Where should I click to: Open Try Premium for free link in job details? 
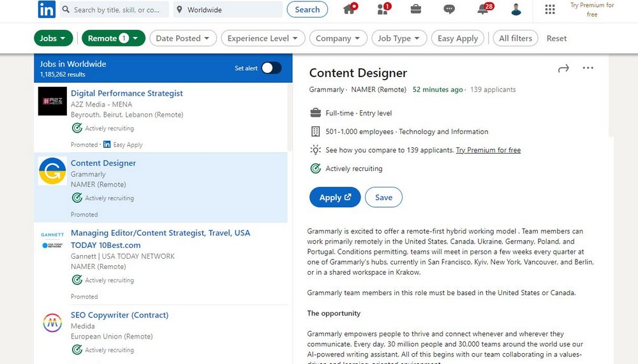coord(488,150)
